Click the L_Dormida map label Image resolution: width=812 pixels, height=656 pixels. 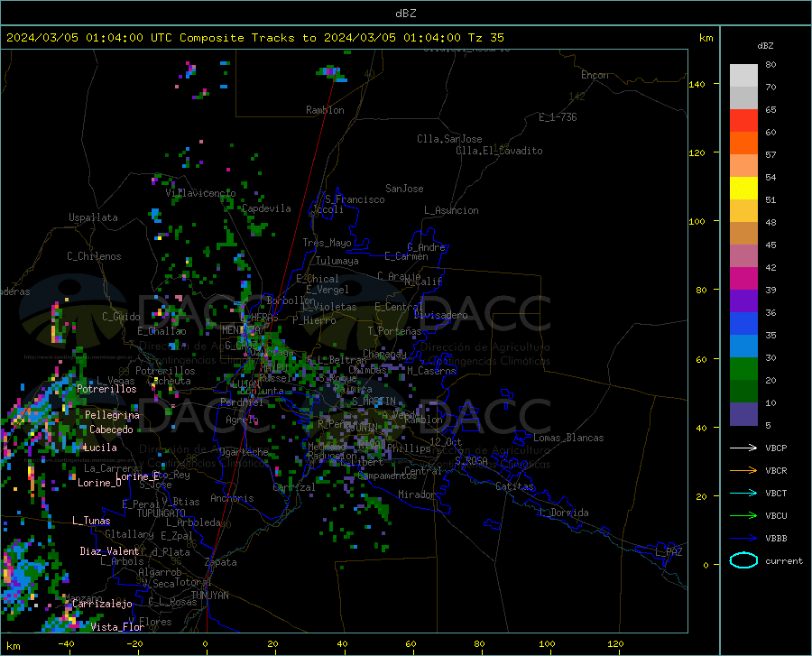(x=564, y=513)
